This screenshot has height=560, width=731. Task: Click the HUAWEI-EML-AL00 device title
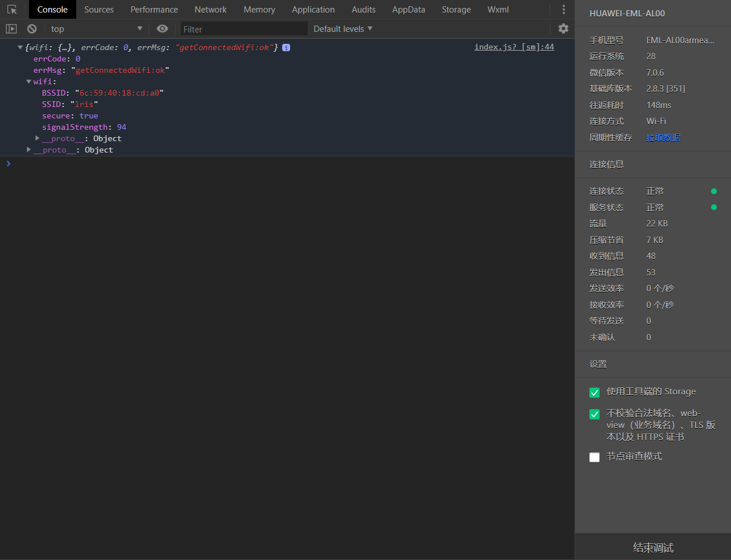pos(627,14)
